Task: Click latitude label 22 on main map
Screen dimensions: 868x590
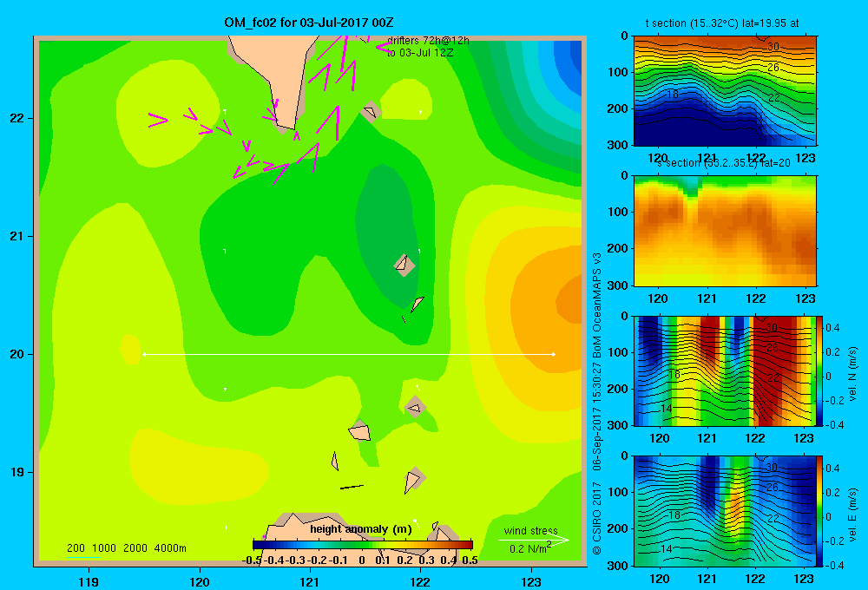Action: pos(17,118)
